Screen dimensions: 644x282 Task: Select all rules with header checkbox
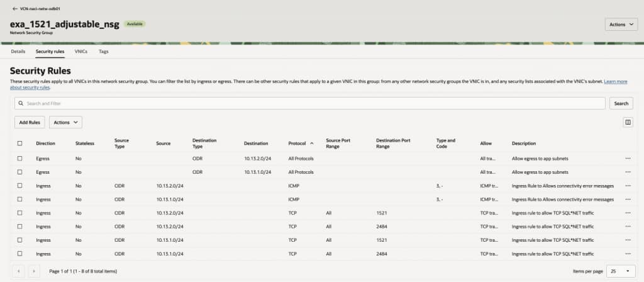(x=19, y=144)
